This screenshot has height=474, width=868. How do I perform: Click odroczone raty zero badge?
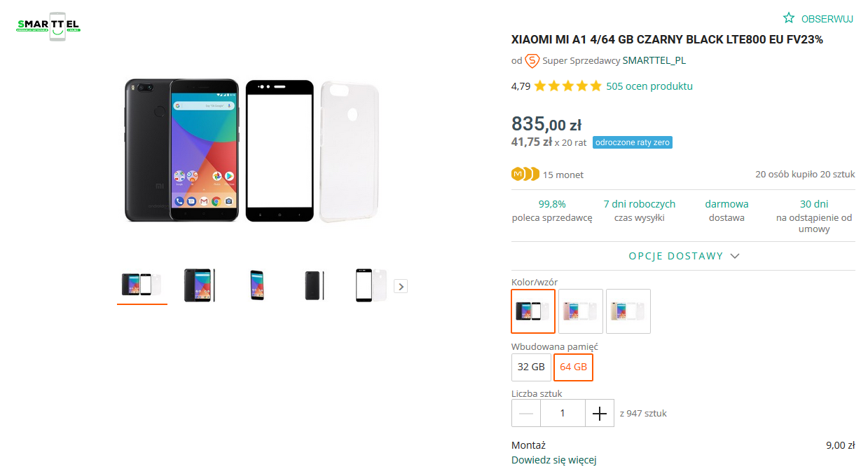(x=633, y=142)
